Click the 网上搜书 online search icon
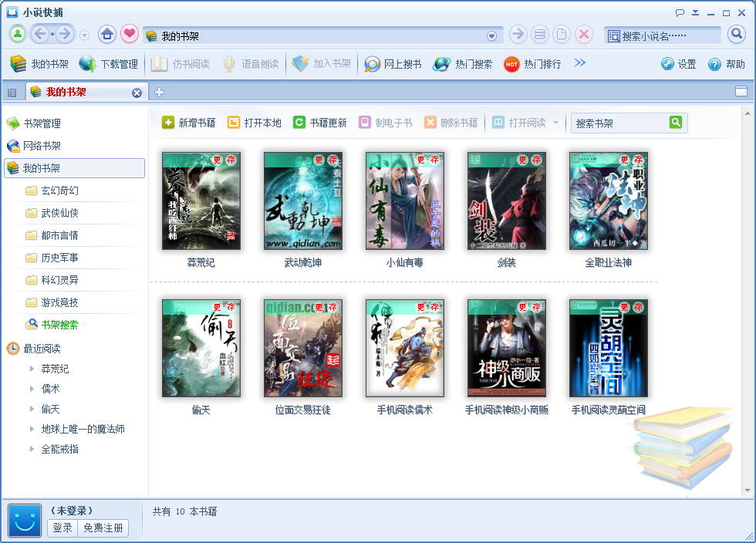The width and height of the screenshot is (756, 543). (x=373, y=64)
